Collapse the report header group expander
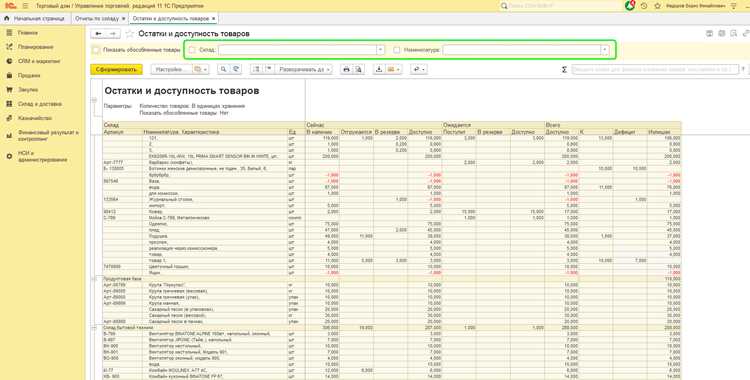Viewport: 750px width, 380px height. (x=94, y=100)
